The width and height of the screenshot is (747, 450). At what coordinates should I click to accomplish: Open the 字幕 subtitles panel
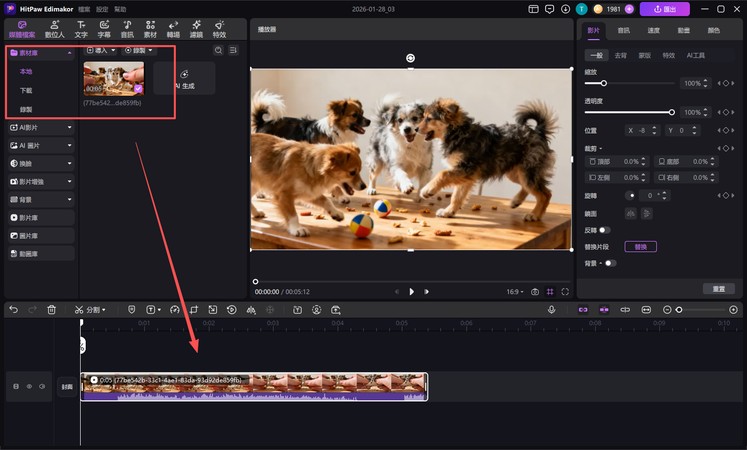click(x=104, y=28)
